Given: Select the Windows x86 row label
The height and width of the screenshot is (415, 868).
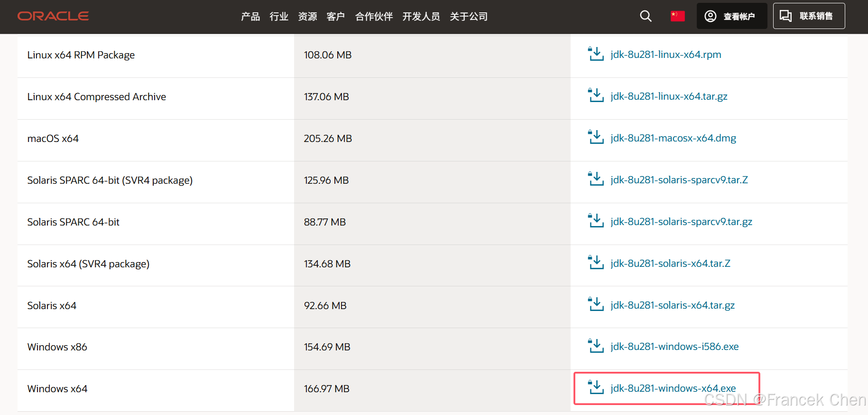Looking at the screenshot, I should tap(57, 347).
